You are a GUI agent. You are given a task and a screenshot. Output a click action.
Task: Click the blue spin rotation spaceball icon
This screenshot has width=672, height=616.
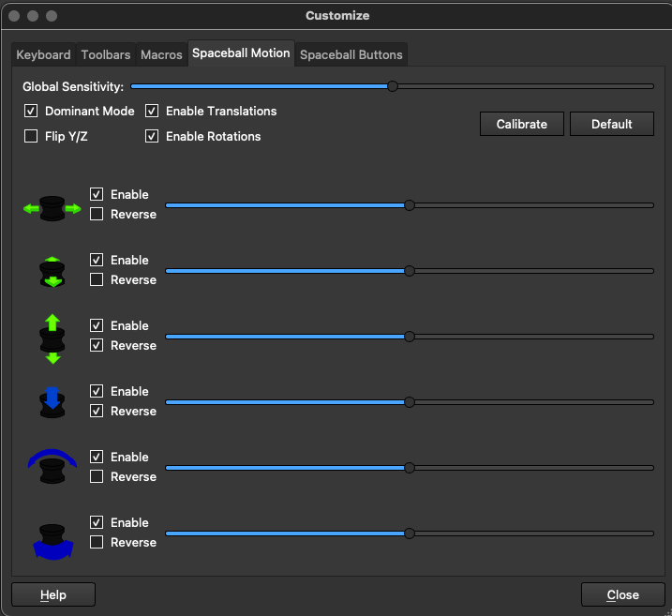tap(53, 542)
